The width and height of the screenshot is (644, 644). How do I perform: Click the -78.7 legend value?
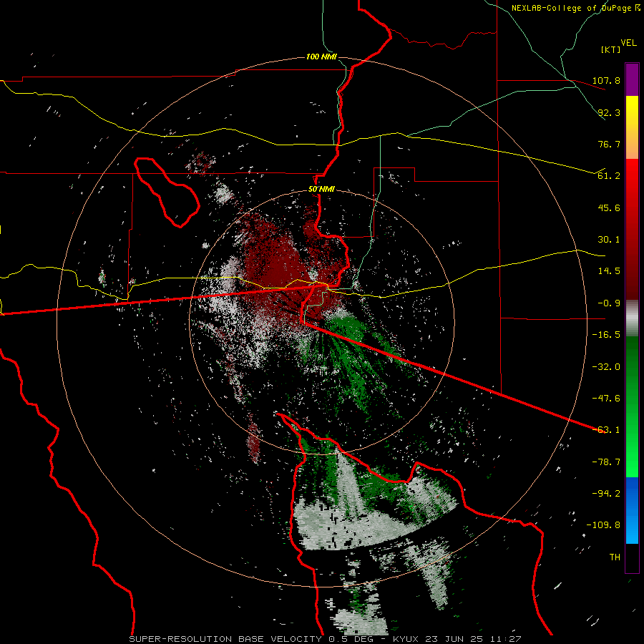click(x=606, y=462)
